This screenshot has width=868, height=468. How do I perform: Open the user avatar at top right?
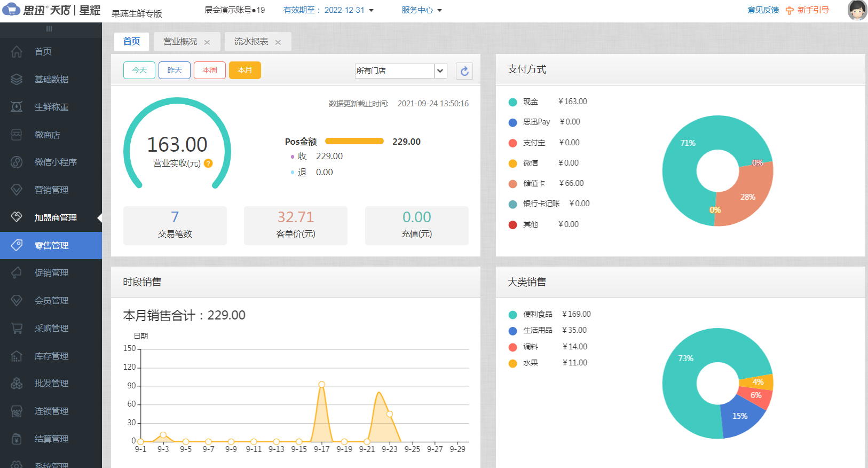pyautogui.click(x=857, y=10)
